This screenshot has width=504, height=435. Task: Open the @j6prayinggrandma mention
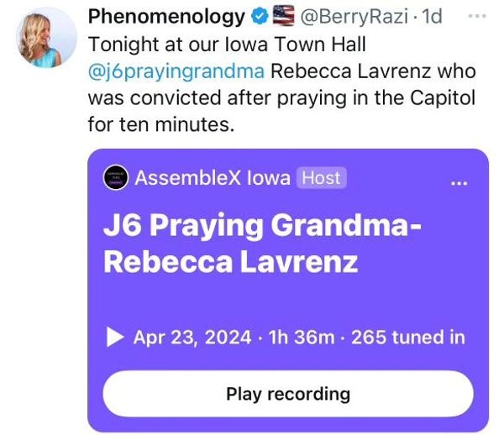click(175, 72)
